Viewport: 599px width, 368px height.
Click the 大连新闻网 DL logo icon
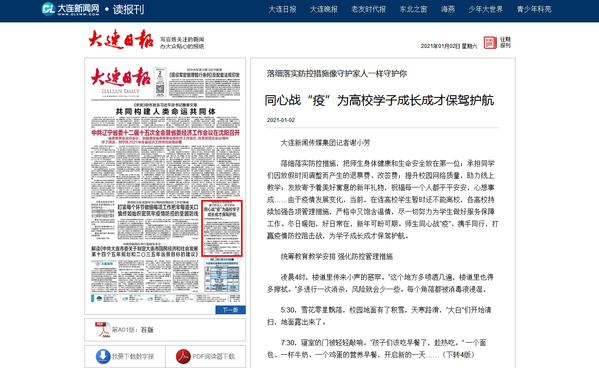click(x=48, y=9)
